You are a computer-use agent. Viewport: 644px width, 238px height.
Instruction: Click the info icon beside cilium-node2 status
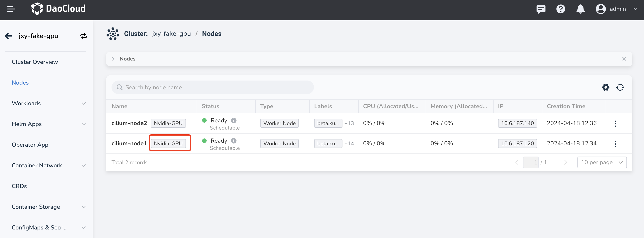[233, 121]
